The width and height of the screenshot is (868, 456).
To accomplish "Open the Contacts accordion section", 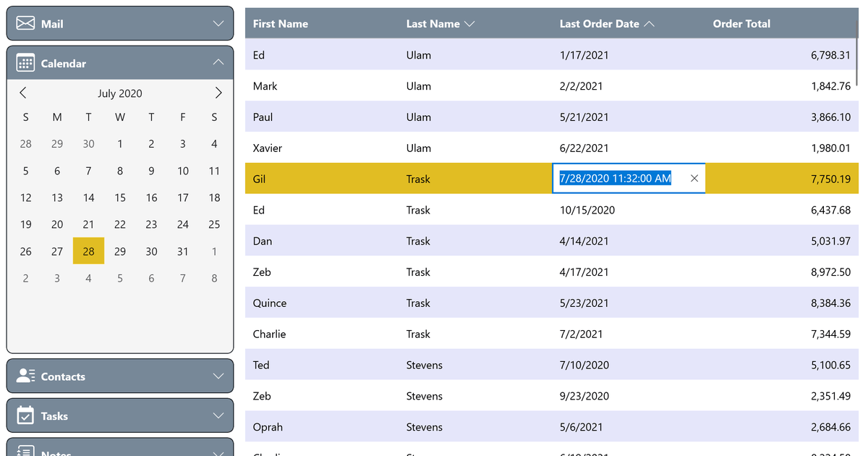I will point(120,376).
